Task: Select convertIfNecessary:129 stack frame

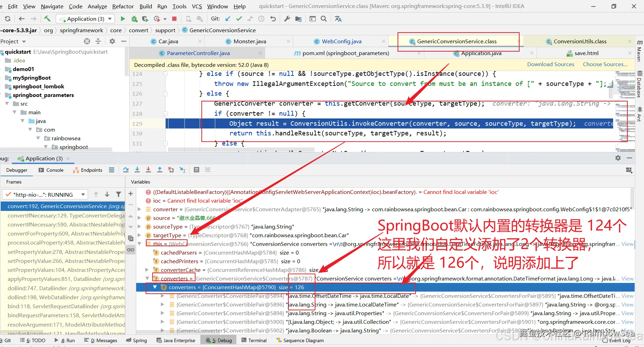Action: (x=63, y=216)
